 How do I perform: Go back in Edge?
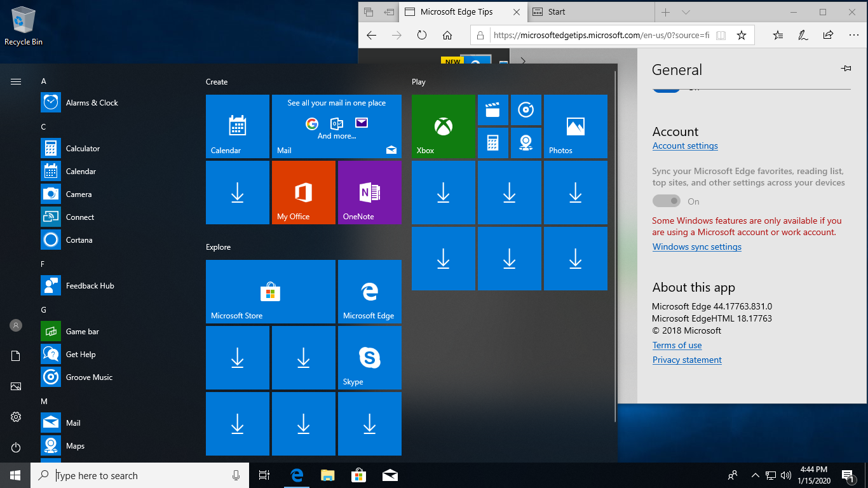pyautogui.click(x=372, y=36)
